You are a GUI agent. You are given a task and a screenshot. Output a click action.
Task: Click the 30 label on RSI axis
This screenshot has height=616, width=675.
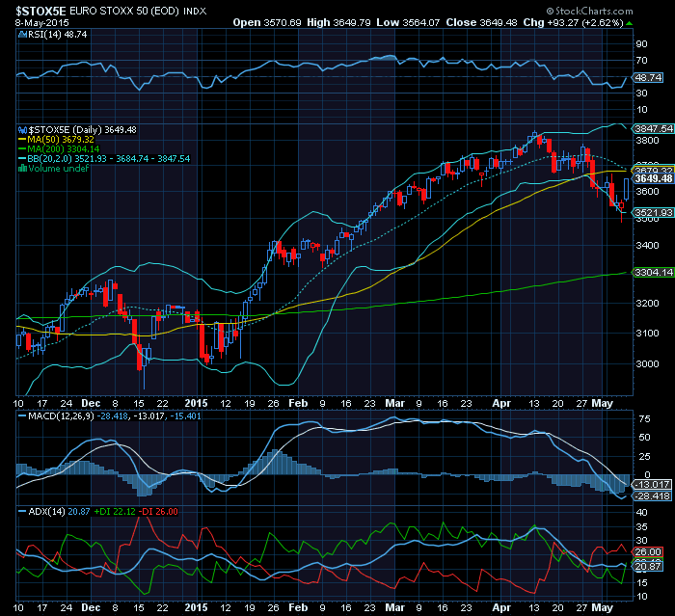coord(641,93)
